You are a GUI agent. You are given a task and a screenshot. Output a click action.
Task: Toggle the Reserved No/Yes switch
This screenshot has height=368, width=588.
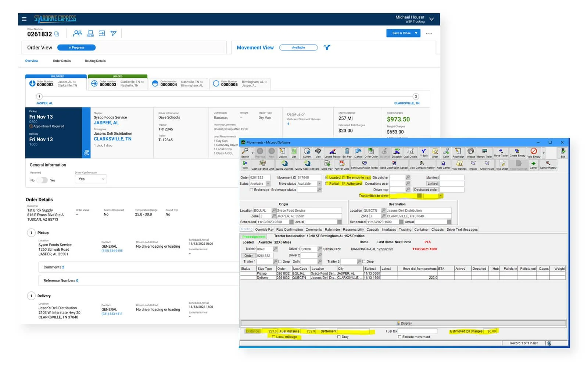point(42,180)
